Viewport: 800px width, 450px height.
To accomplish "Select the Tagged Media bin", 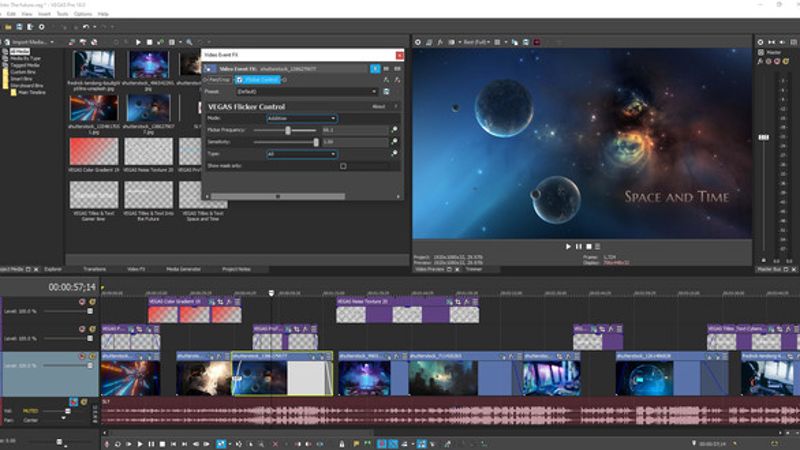I will click(25, 65).
